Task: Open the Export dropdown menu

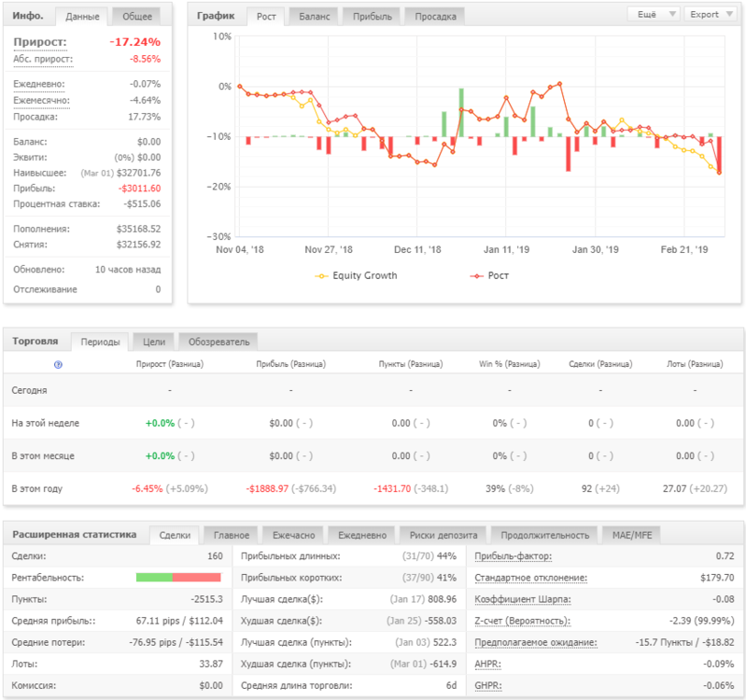Action: (711, 14)
